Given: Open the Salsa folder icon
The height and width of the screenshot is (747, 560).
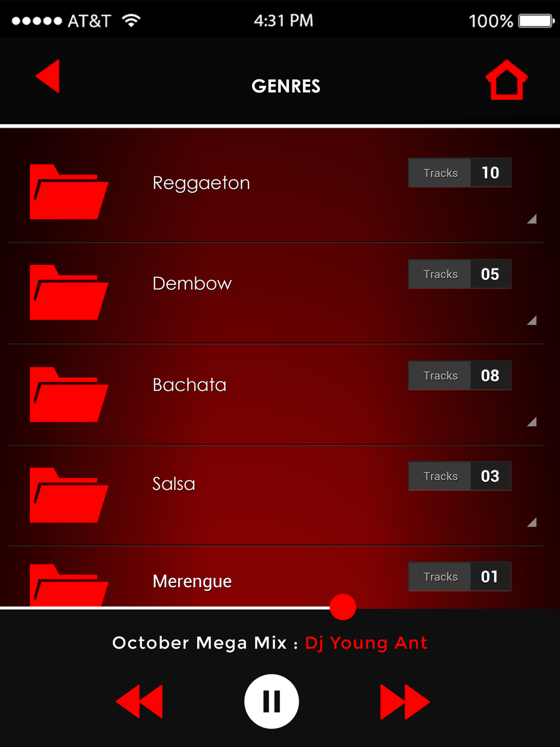Looking at the screenshot, I should [69, 495].
